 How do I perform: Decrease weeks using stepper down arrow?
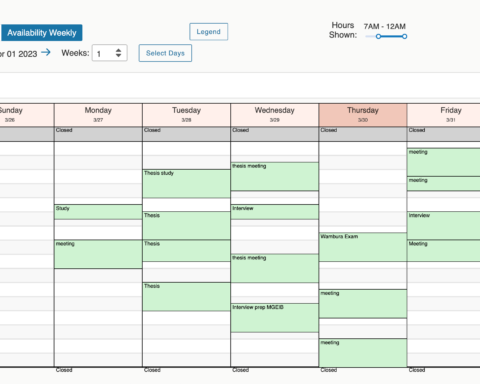[x=118, y=55]
